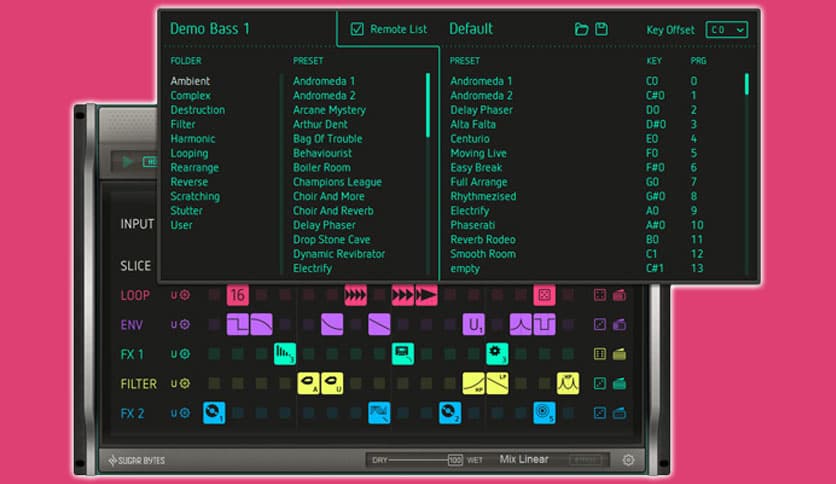Click the LOOP row single play-arrow step
This screenshot has height=484, width=836.
tap(427, 295)
